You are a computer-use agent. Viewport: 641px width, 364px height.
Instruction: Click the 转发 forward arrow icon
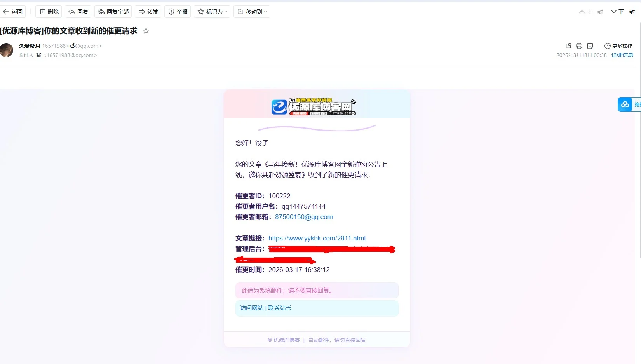(x=141, y=12)
